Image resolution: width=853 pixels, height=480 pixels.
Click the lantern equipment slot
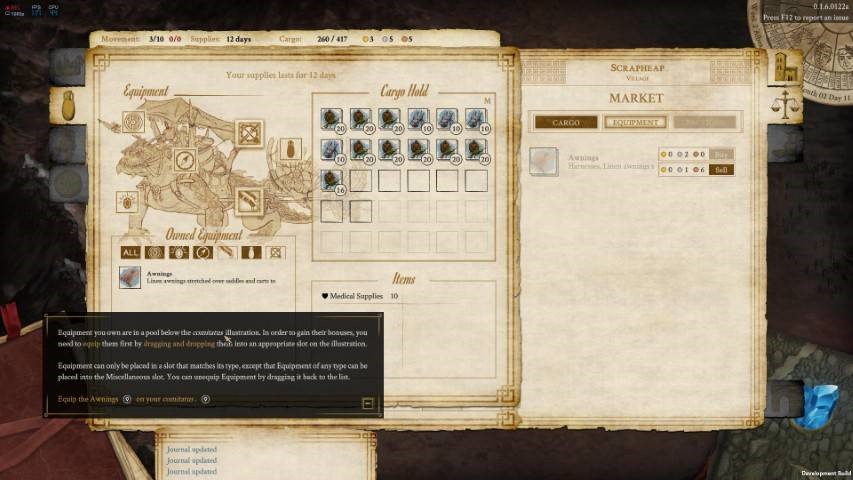tap(127, 203)
